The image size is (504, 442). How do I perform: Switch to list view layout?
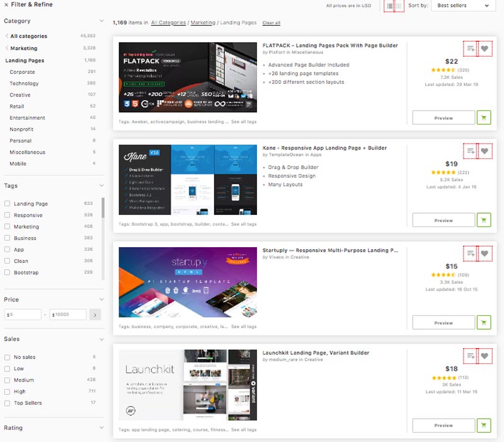point(389,6)
